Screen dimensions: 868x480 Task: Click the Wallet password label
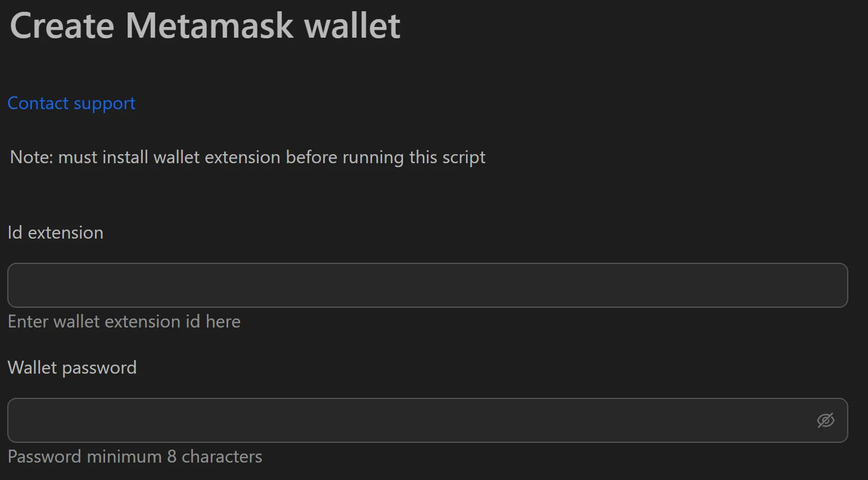(72, 367)
